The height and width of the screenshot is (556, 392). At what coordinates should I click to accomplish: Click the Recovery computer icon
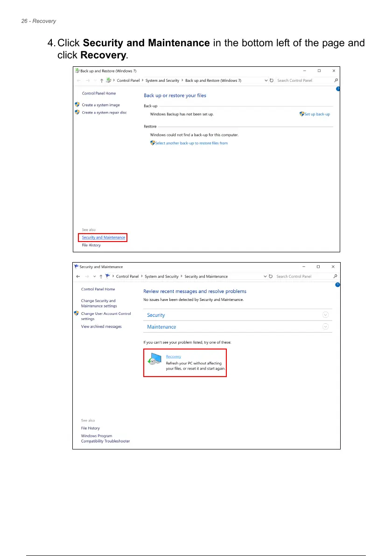tap(154, 359)
